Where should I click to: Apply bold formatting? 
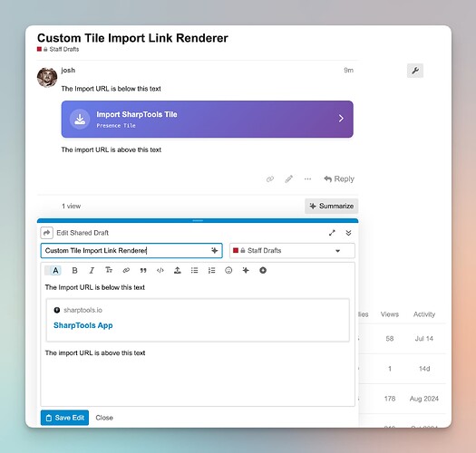tap(74, 270)
